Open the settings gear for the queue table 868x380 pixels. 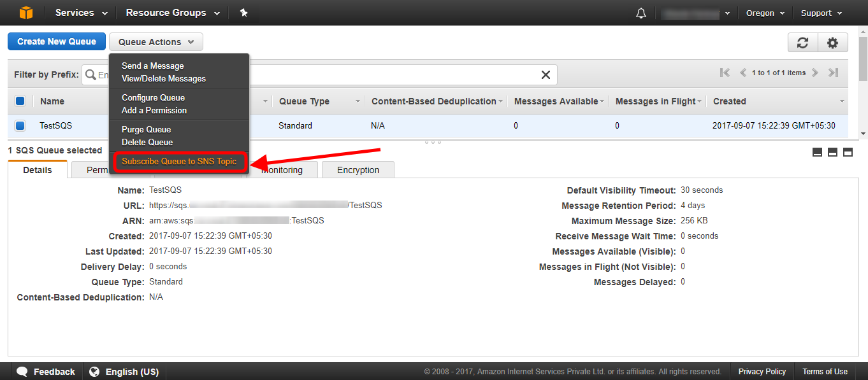click(x=832, y=43)
